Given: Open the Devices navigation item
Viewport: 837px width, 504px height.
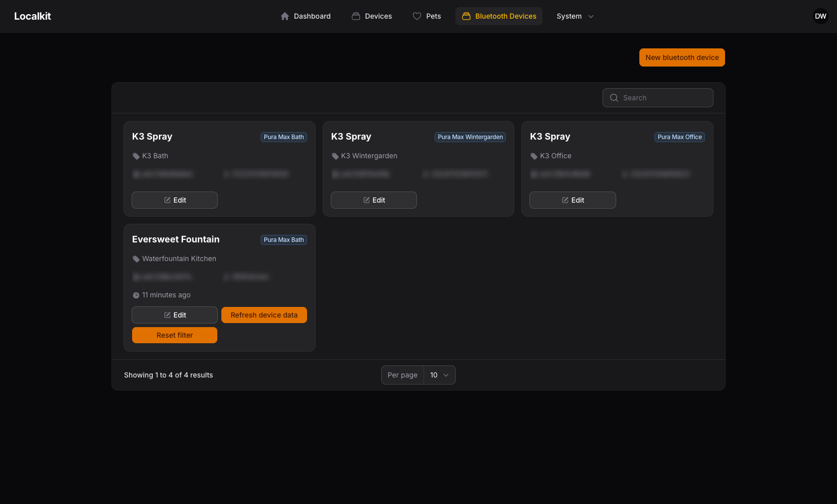Looking at the screenshot, I should pos(372,16).
